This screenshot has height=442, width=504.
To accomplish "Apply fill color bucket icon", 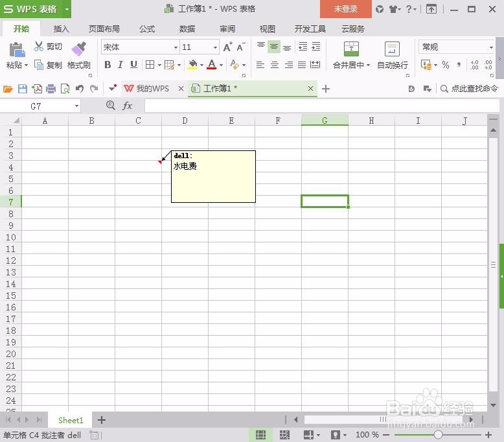I will 192,65.
